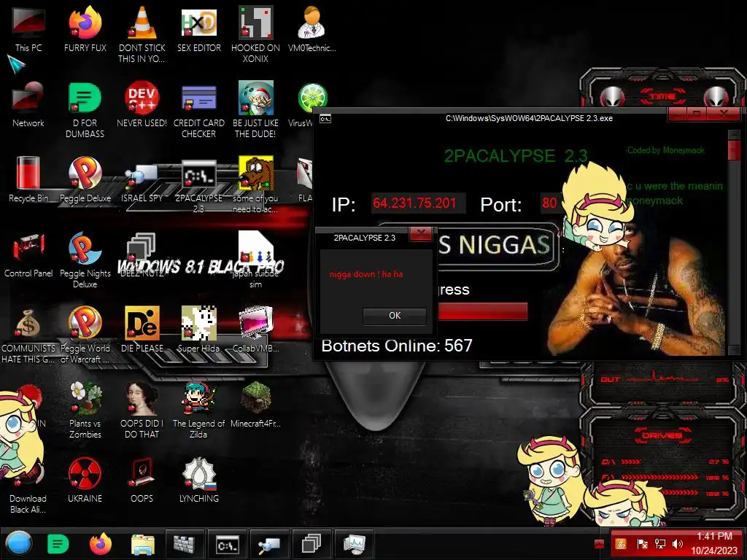Image resolution: width=747 pixels, height=560 pixels.
Task: Click the Botnets Online: 567 text
Action: tap(396, 346)
